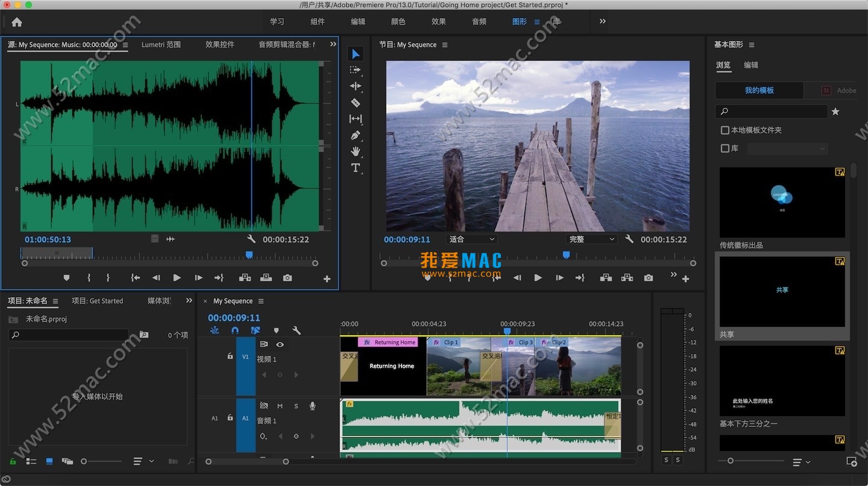Open the 适合 zoom level dropdown
This screenshot has width=868, height=486.
coord(472,239)
